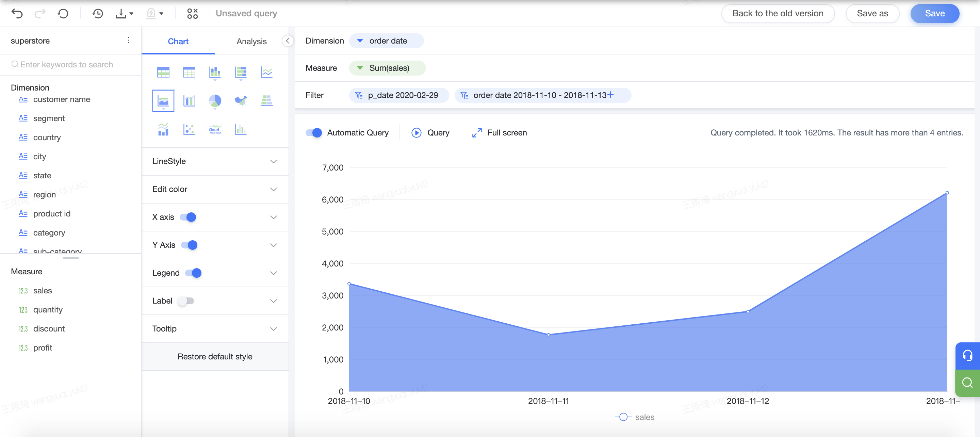Select the customer name dimension field

point(62,99)
